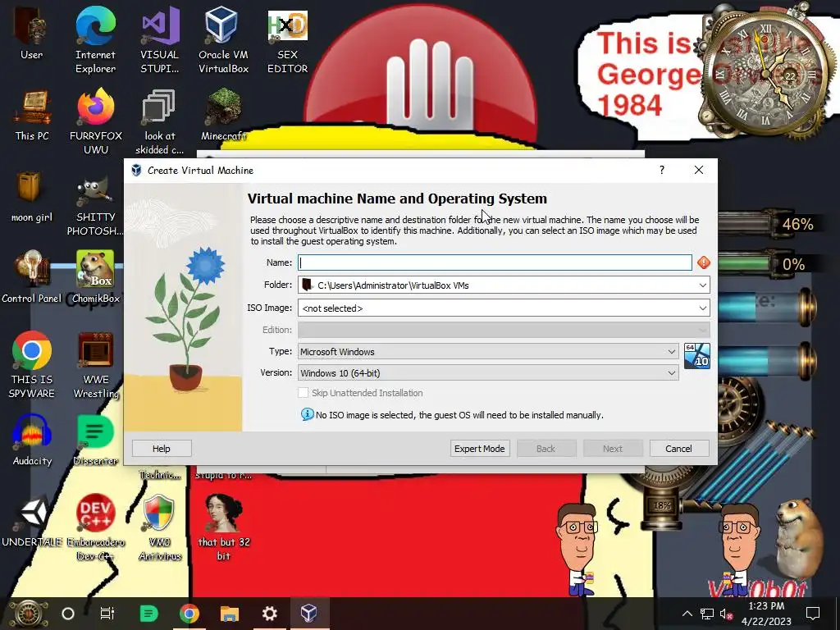Open the User desktop icon
Image resolution: width=840 pixels, height=630 pixels.
click(32, 33)
